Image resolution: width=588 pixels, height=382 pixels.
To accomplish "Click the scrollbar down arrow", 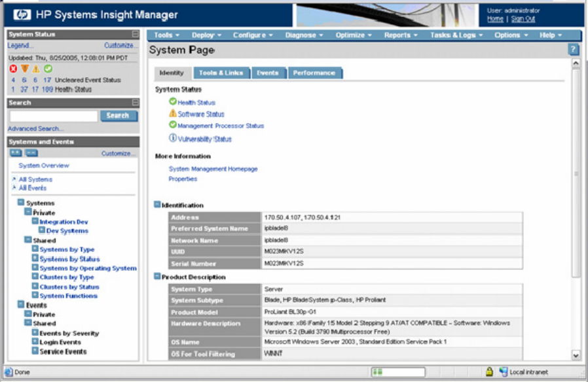I will click(x=576, y=355).
